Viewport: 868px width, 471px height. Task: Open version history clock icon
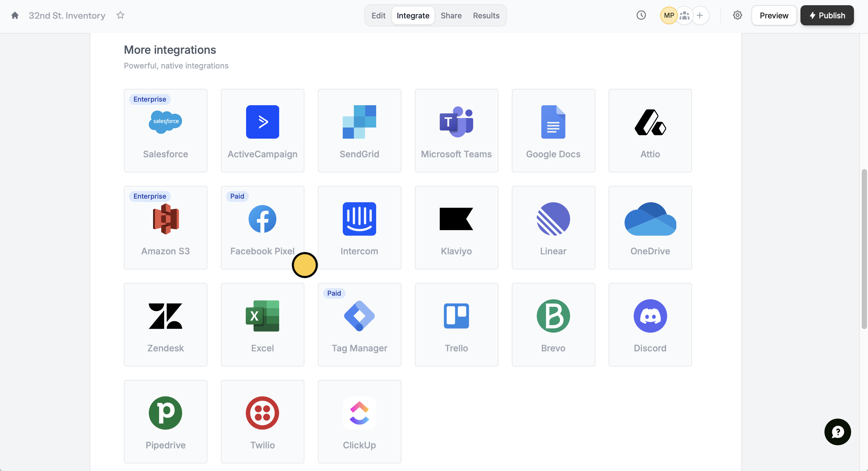pos(641,15)
